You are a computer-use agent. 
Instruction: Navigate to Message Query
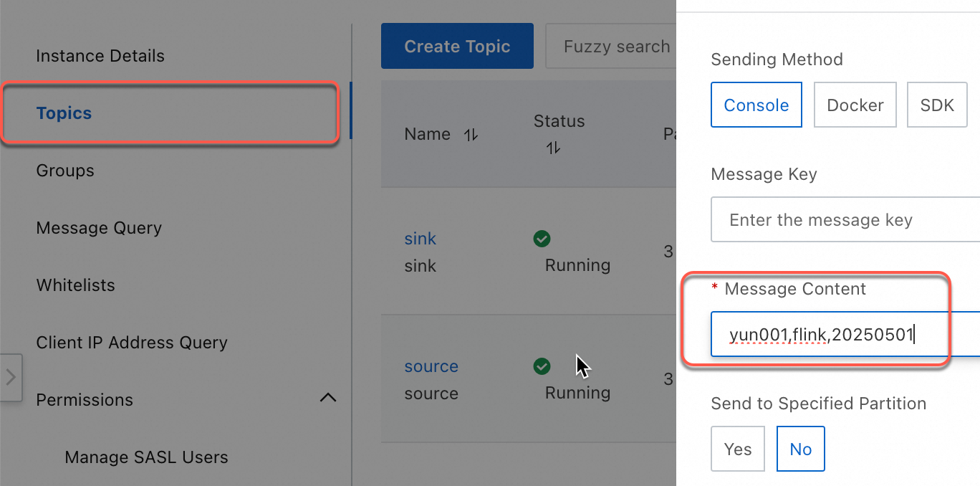tap(99, 227)
